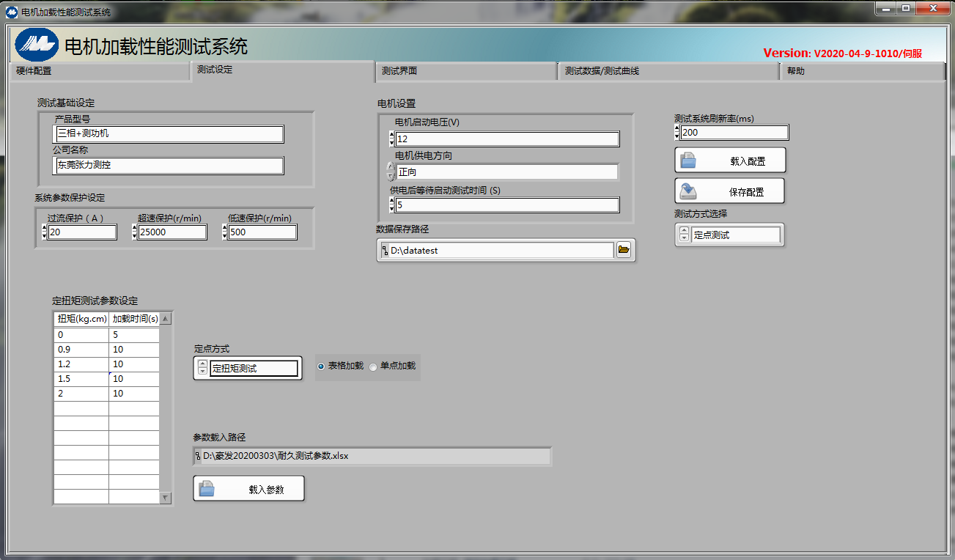The width and height of the screenshot is (955, 560).
Task: Click the folder icon on 载入配置 button
Action: 688,161
